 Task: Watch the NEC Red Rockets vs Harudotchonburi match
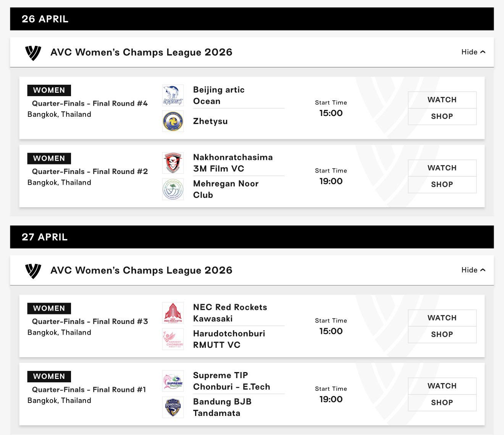coord(442,318)
